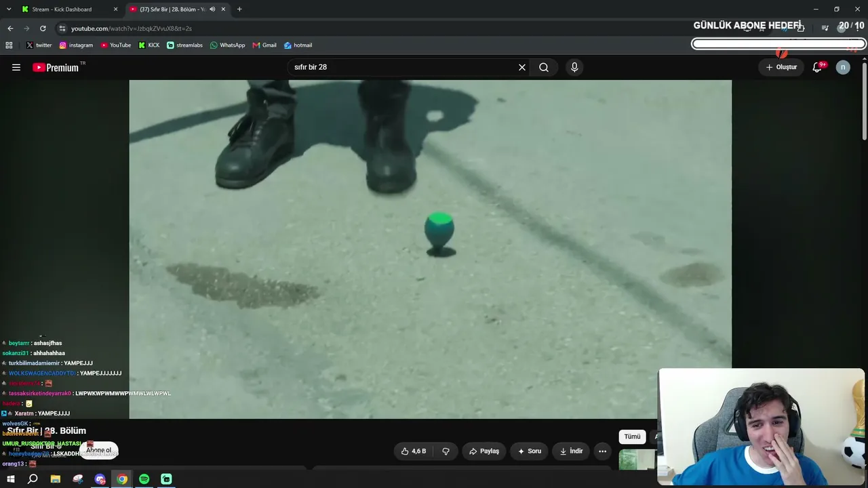Screen dimensions: 868x488
Task: Close the Kick Dashboard tab
Action: 115,9
